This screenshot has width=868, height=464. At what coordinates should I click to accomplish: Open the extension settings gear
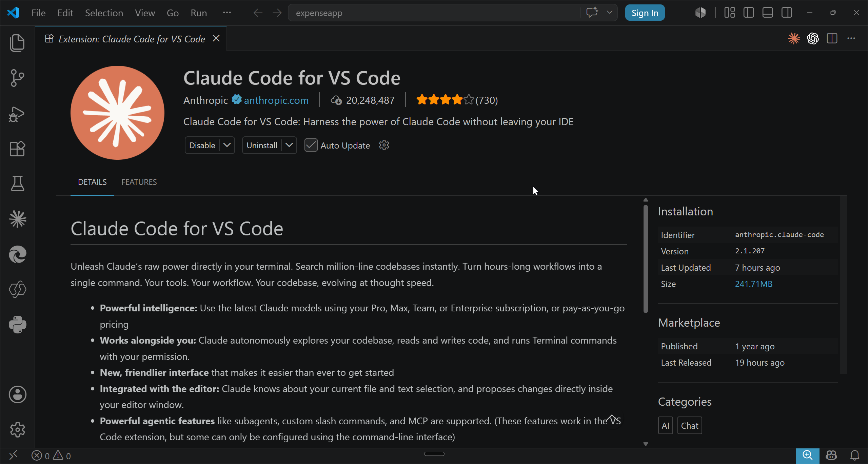[384, 145]
